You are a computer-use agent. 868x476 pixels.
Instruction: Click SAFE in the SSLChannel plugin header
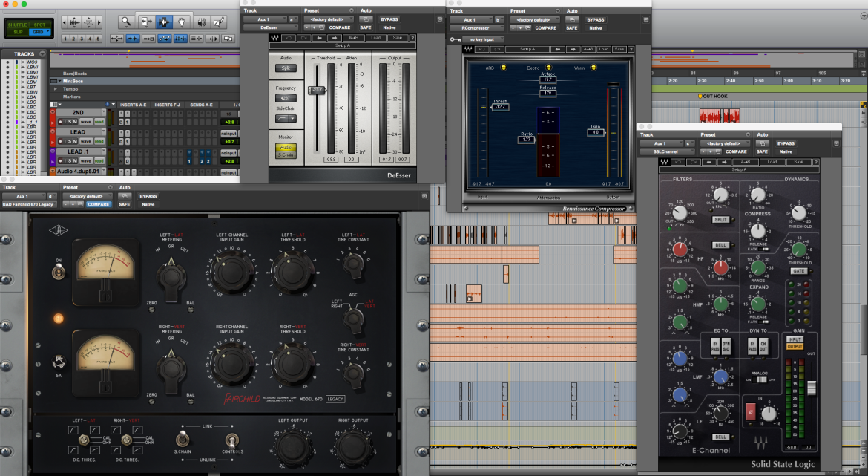coord(762,151)
